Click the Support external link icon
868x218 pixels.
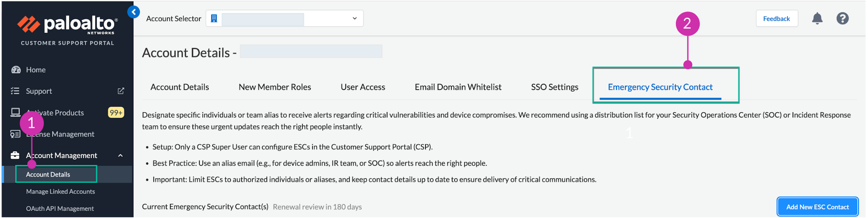121,91
